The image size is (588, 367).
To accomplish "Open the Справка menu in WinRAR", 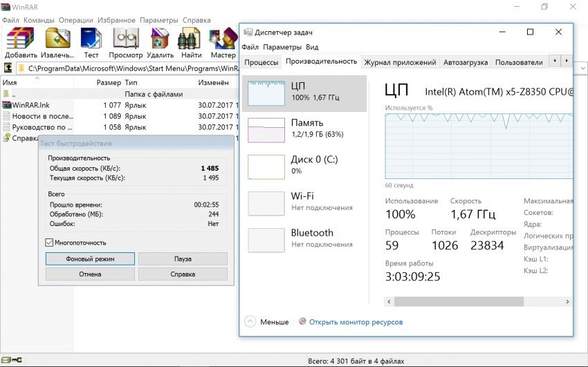I will point(196,20).
